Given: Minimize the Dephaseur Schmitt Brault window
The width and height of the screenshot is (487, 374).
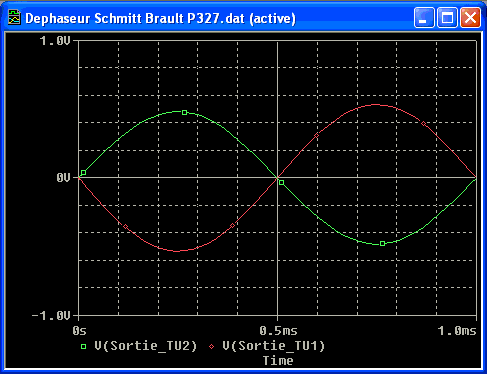Looking at the screenshot, I should [424, 17].
